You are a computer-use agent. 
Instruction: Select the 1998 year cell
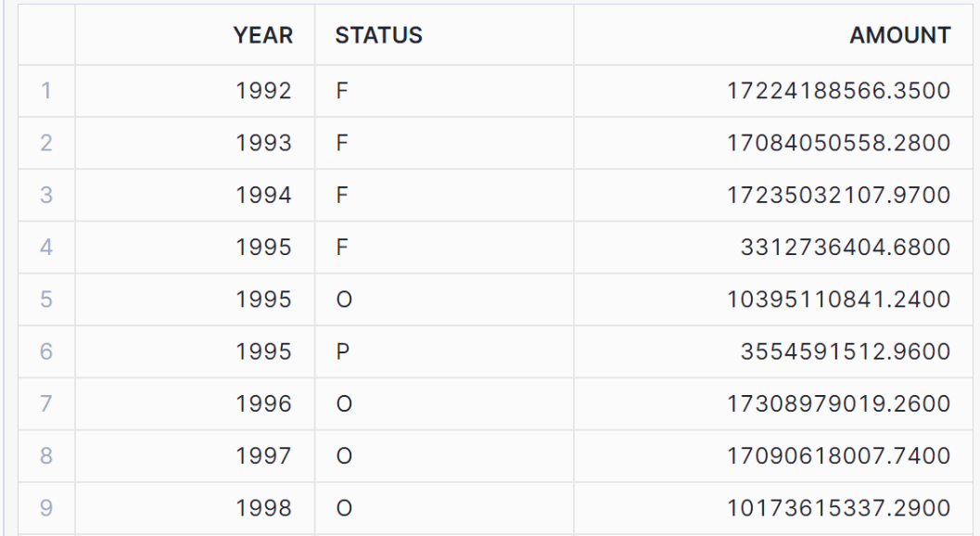pyautogui.click(x=263, y=508)
